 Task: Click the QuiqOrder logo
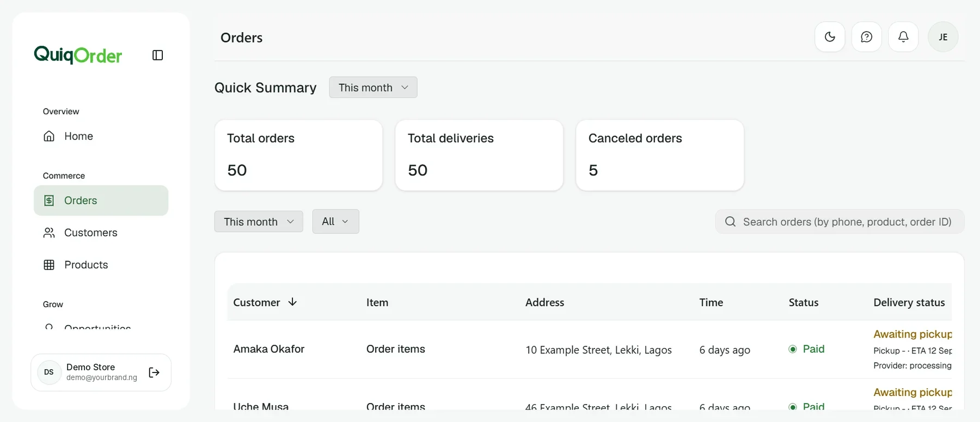pyautogui.click(x=78, y=54)
